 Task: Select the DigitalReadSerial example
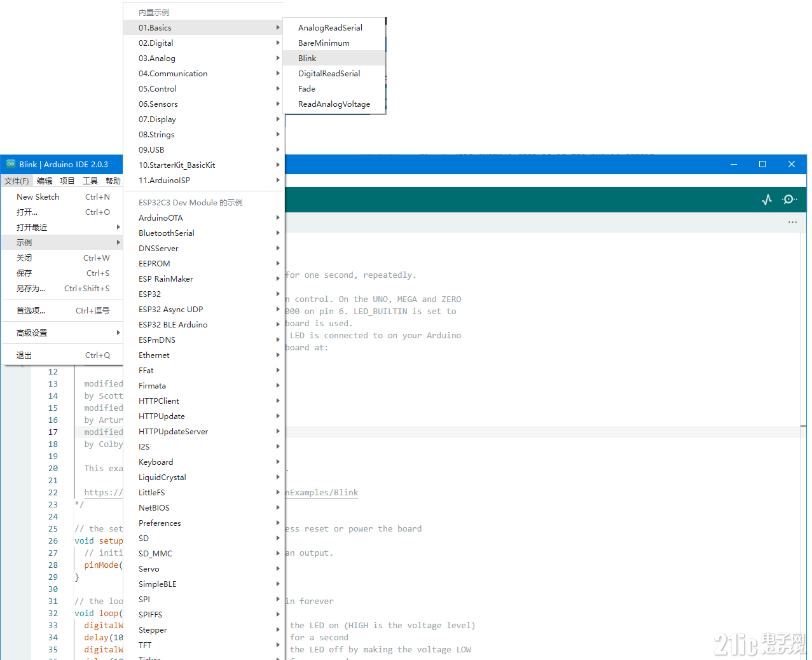334,74
